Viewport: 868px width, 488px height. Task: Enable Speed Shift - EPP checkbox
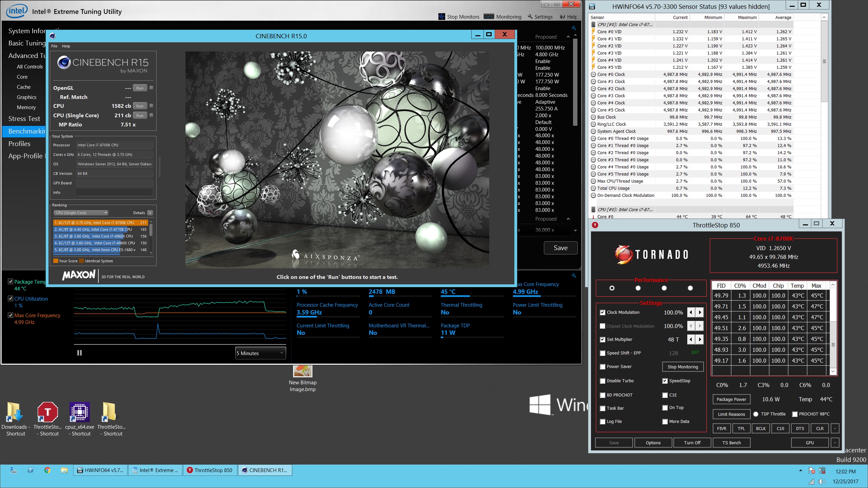[603, 353]
